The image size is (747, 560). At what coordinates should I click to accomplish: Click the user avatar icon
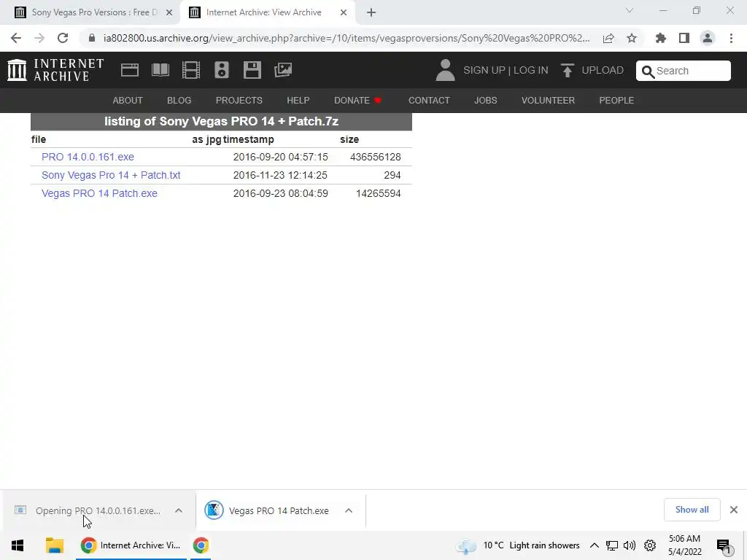[x=445, y=70]
